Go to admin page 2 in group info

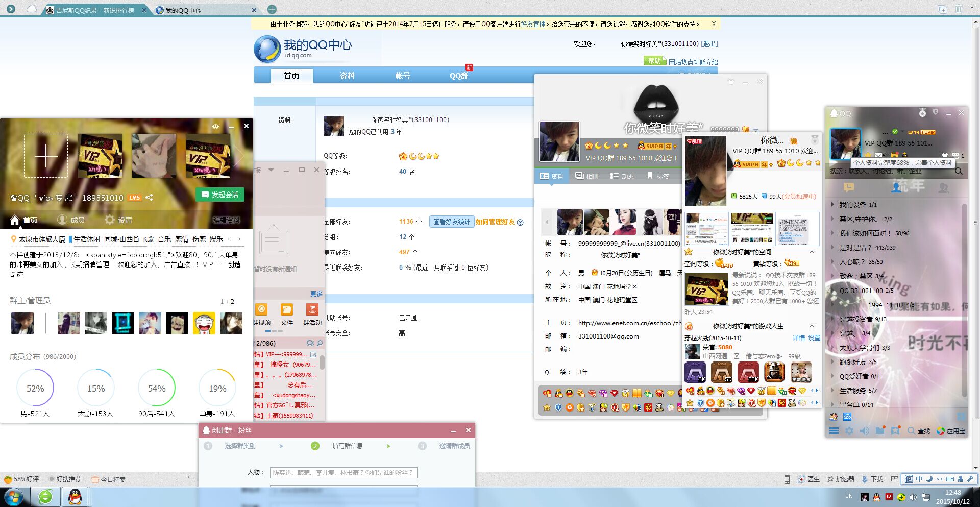[x=232, y=301]
